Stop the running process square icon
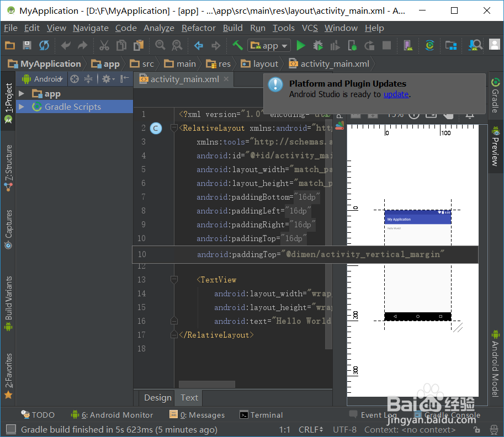The width and height of the screenshot is (504, 437). click(386, 46)
